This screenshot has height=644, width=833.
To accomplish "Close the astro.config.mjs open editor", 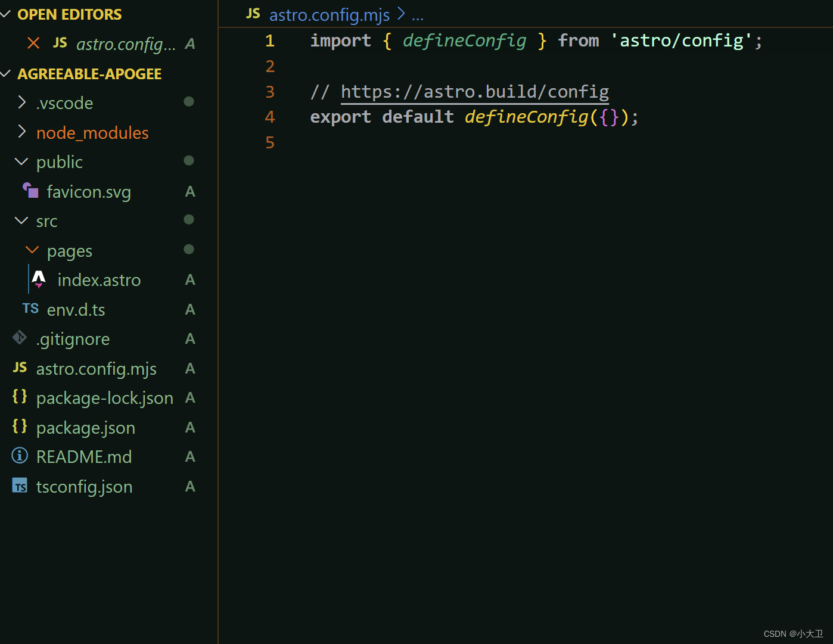I will [x=33, y=43].
